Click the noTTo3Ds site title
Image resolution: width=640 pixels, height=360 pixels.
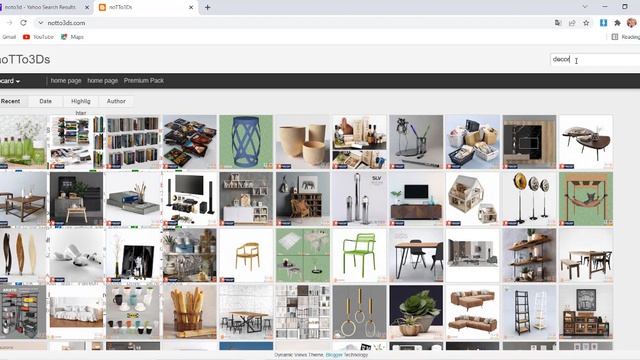[x=24, y=60]
